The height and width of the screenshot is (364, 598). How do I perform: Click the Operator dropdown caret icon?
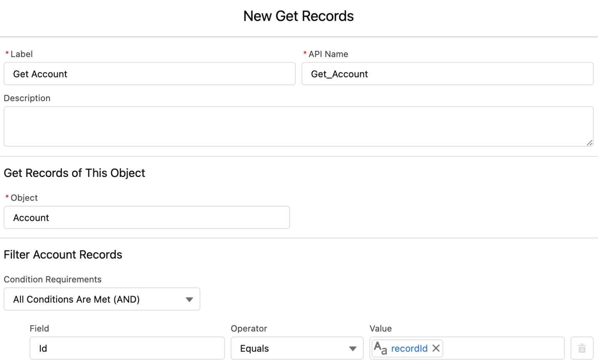click(x=352, y=348)
